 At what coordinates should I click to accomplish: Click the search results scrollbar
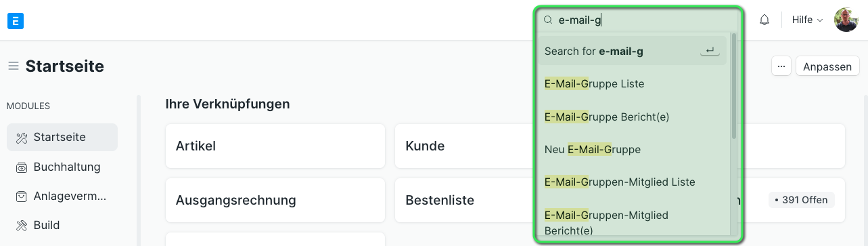[x=734, y=86]
